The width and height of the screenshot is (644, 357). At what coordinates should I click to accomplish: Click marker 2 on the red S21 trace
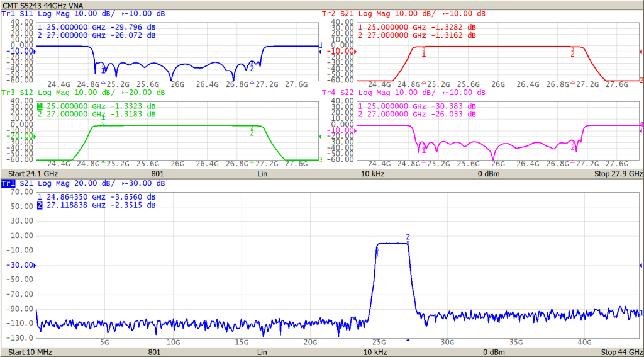[572, 54]
